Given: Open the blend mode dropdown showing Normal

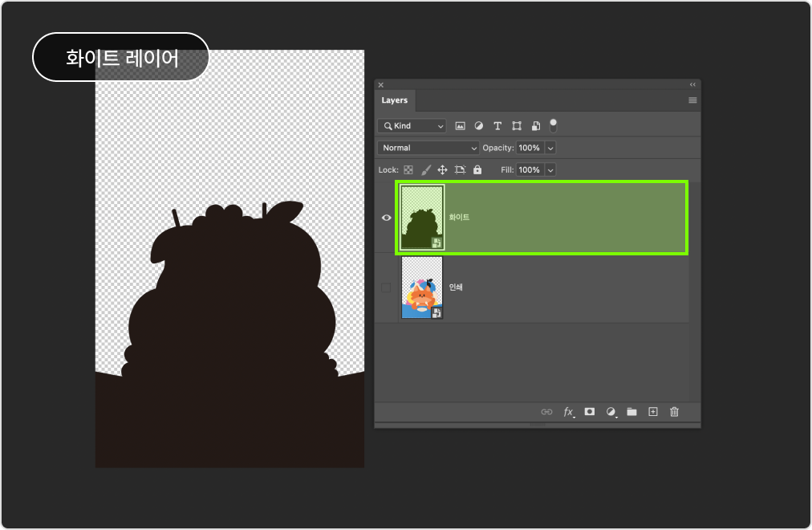Looking at the screenshot, I should click(428, 148).
